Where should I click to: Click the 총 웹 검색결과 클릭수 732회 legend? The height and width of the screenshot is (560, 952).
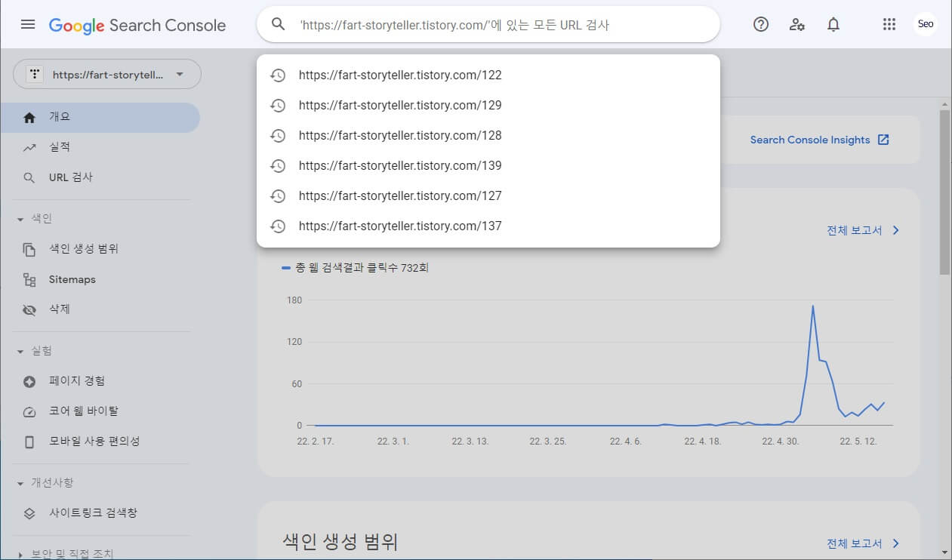click(x=355, y=268)
